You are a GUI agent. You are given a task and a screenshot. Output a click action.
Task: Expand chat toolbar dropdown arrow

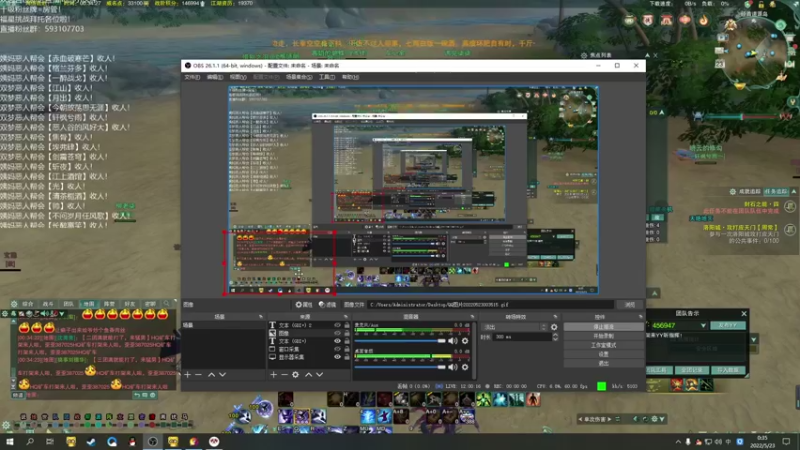(x=62, y=313)
